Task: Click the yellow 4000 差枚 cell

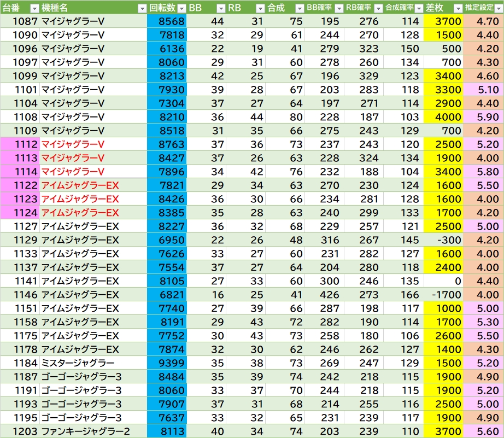Action: pyautogui.click(x=443, y=117)
